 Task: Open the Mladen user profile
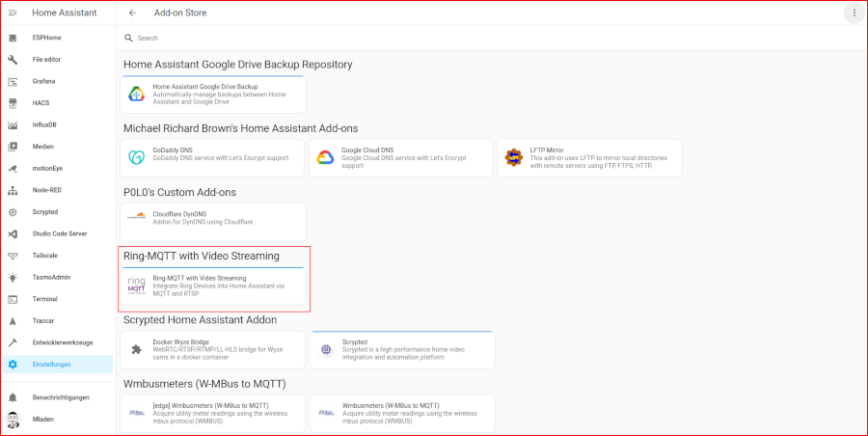coord(58,420)
